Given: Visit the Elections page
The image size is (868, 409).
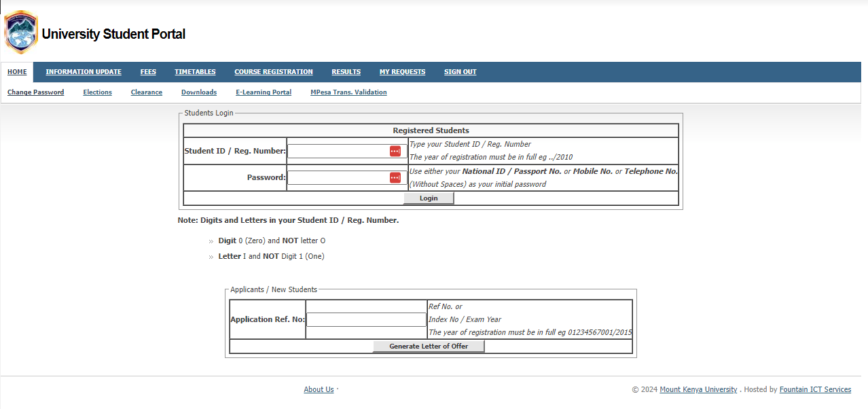Looking at the screenshot, I should pyautogui.click(x=97, y=92).
